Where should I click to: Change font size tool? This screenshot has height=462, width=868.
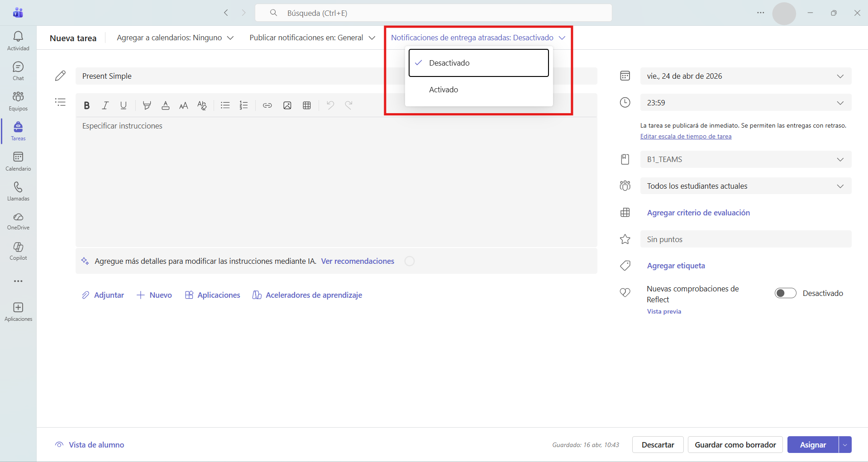pyautogui.click(x=183, y=105)
